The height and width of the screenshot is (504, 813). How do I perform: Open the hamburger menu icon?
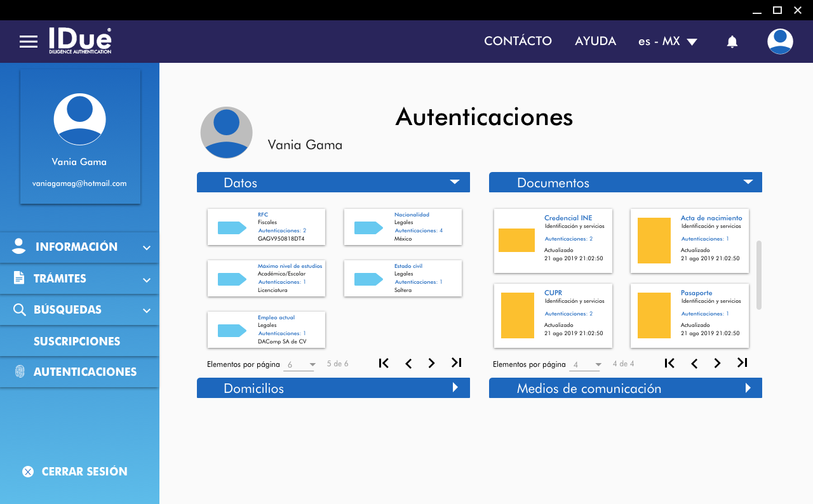pos(29,42)
